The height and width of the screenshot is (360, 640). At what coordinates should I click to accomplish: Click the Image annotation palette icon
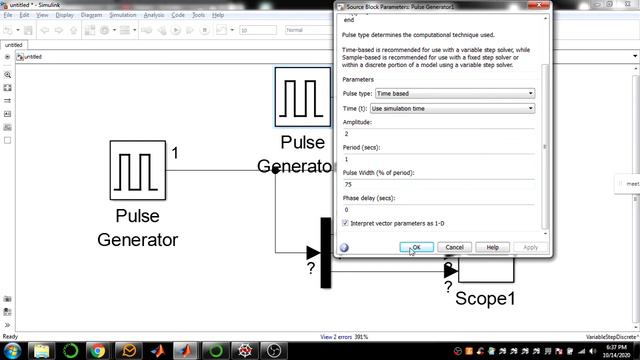click(7, 127)
